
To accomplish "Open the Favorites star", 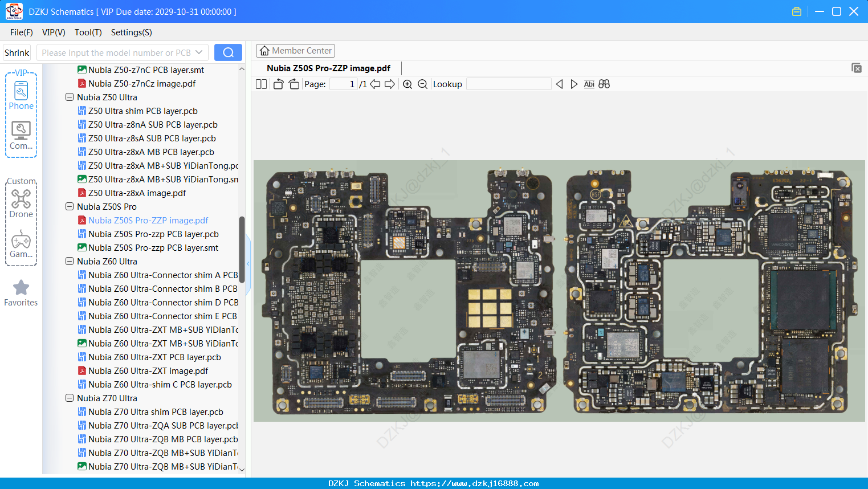I will 21,293.
